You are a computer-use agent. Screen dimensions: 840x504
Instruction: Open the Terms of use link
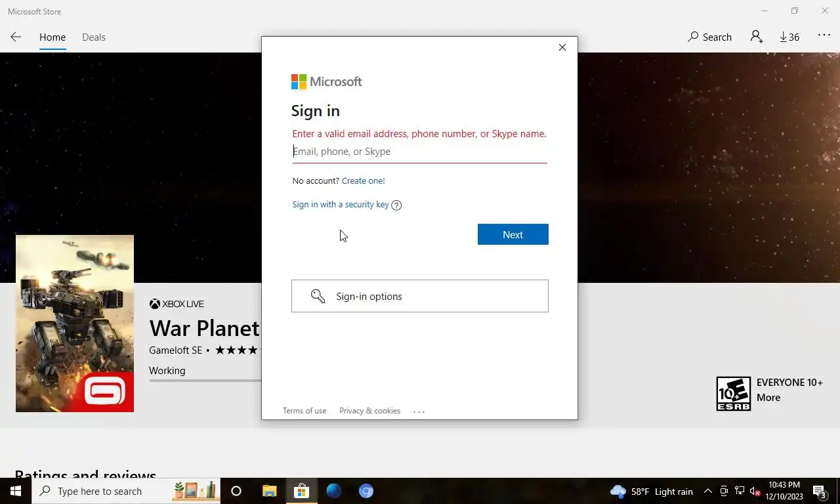[304, 411]
